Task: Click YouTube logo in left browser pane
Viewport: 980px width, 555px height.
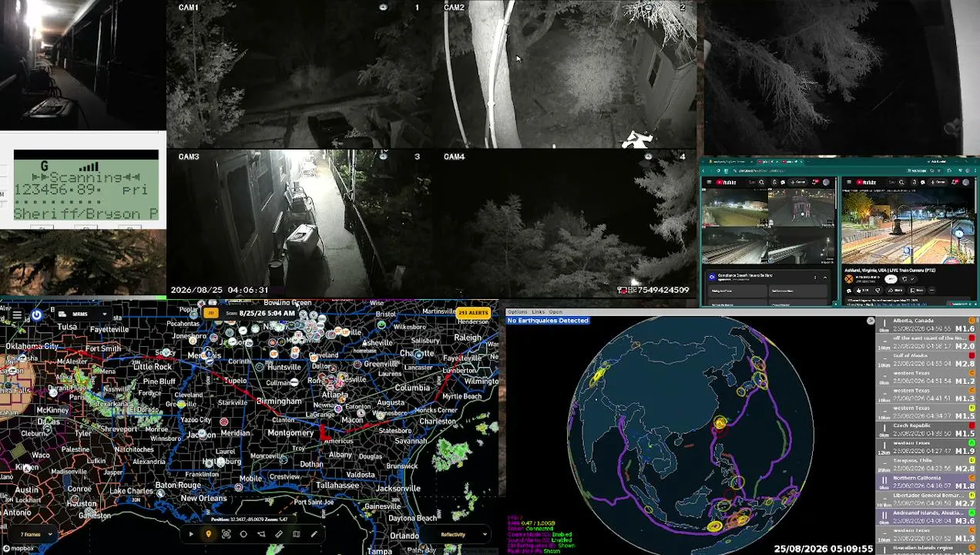Action: click(x=726, y=182)
